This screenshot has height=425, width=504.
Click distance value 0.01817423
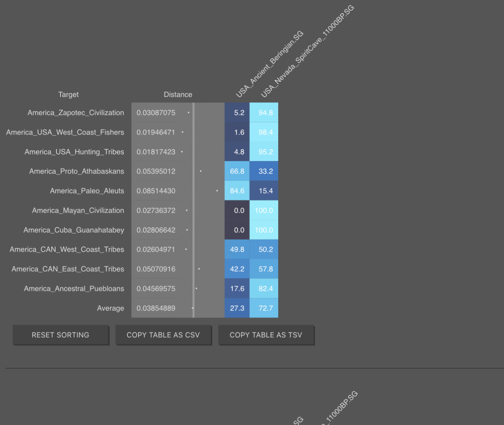[x=156, y=152]
